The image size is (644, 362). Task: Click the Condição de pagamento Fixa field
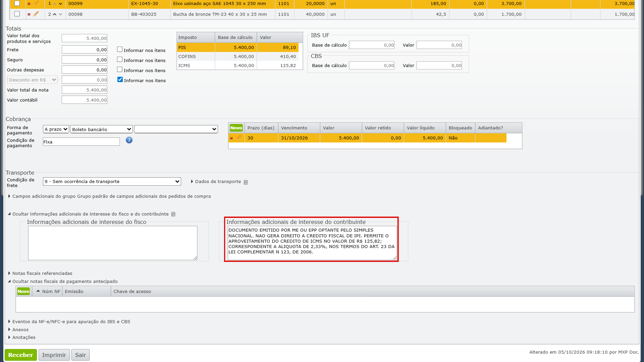(x=81, y=142)
